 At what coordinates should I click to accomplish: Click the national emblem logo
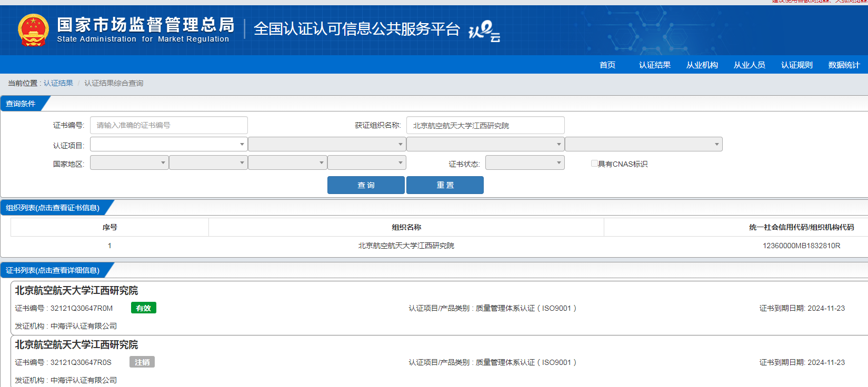[33, 30]
